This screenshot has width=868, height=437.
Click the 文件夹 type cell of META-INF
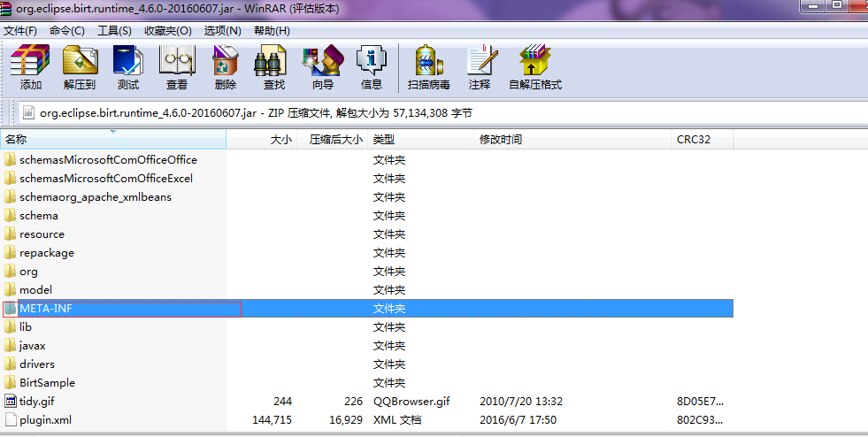389,309
